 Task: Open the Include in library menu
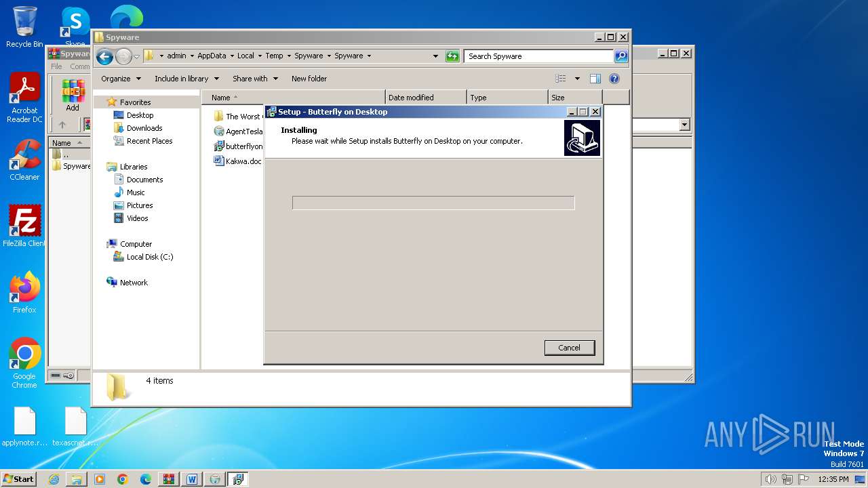[x=187, y=79]
